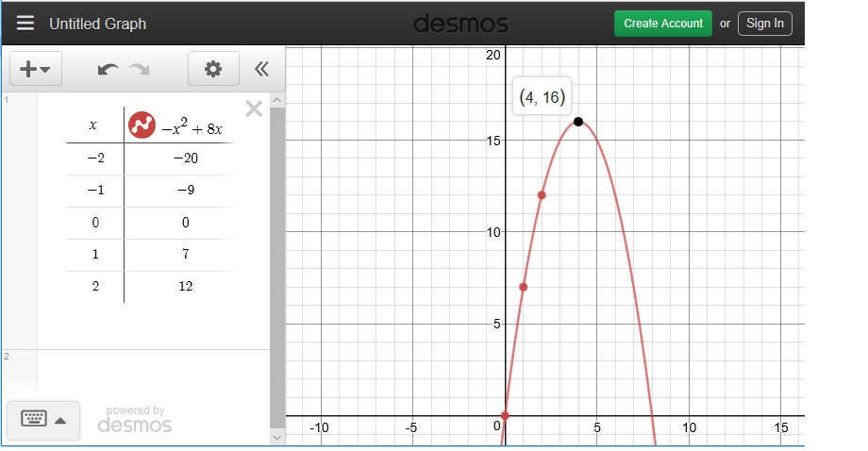The image size is (868, 451).
Task: Open the hamburger menu
Action: pyautogui.click(x=25, y=24)
